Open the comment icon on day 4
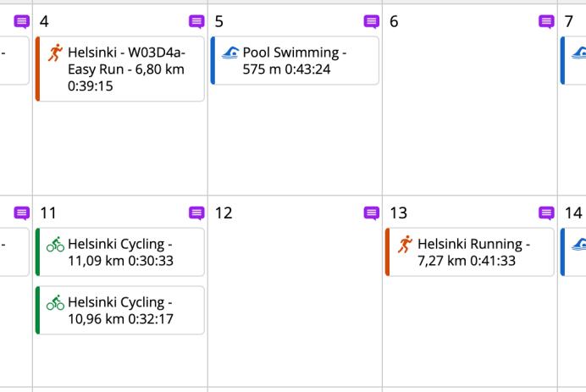 point(196,22)
